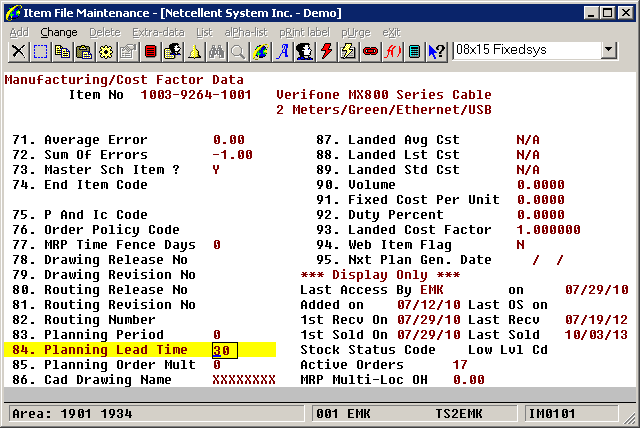
Task: Click the greyed properties sheet icon
Action: [x=128, y=51]
